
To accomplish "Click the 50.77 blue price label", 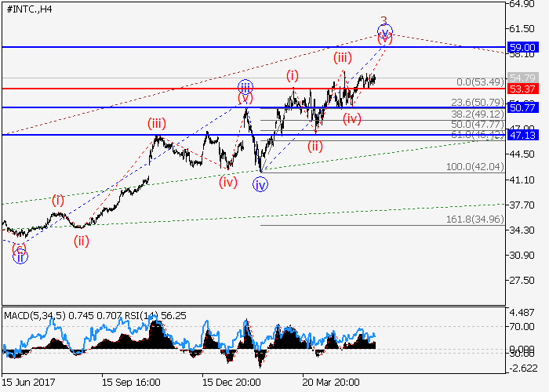I will point(521,107).
